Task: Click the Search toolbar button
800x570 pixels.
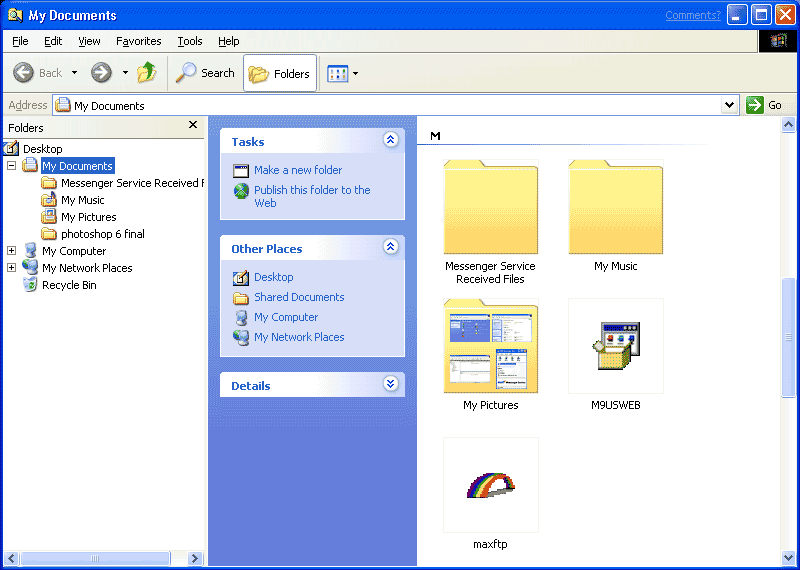Action: pos(205,73)
